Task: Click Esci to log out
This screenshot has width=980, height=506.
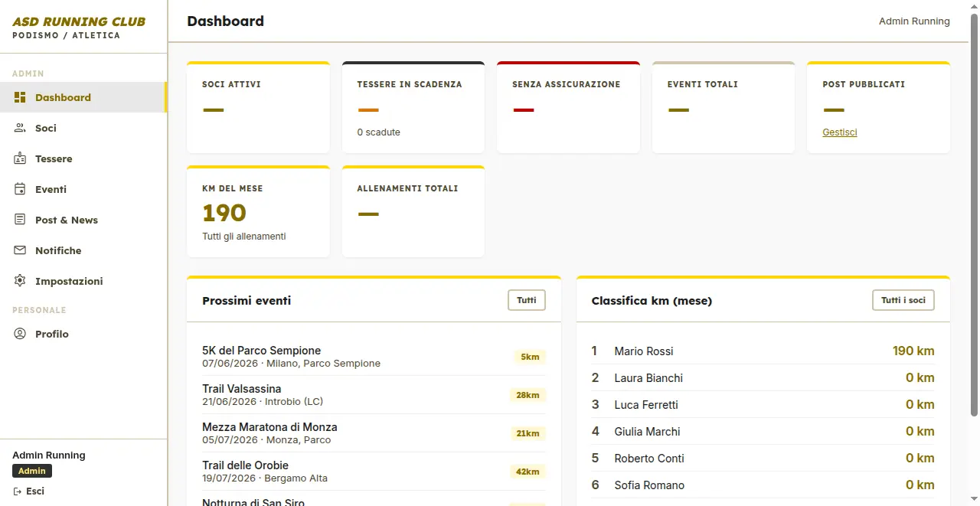Action: pyautogui.click(x=29, y=491)
